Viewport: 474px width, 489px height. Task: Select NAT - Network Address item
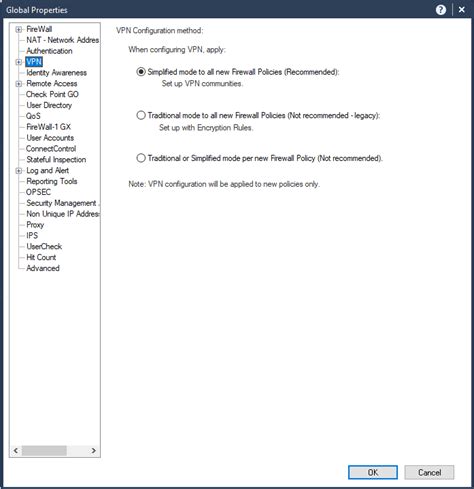pyautogui.click(x=62, y=40)
